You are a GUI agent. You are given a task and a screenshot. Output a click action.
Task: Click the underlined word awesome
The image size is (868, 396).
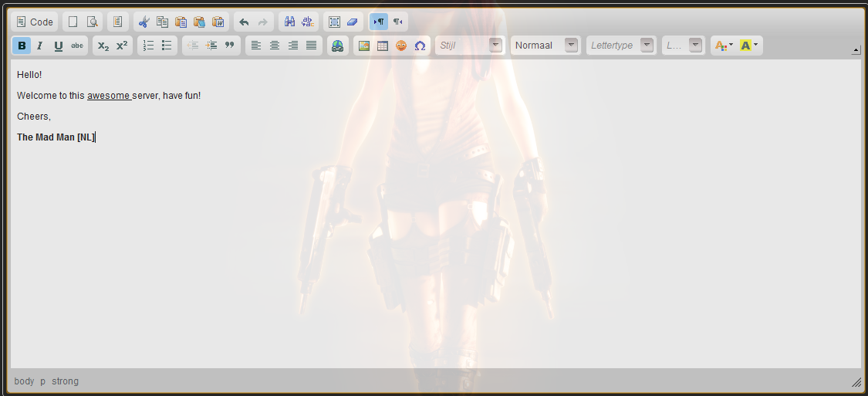click(x=109, y=95)
